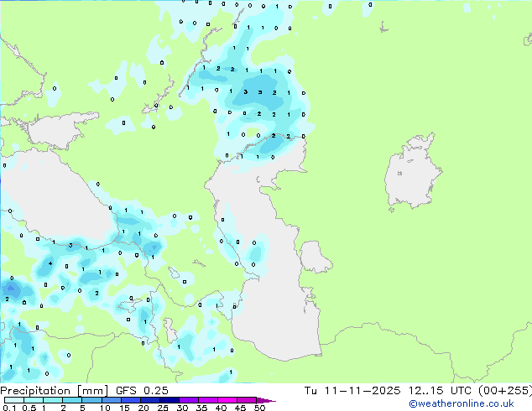This screenshot has width=532, height=411.
Task: Click the legend label 10
Action: 105,408
